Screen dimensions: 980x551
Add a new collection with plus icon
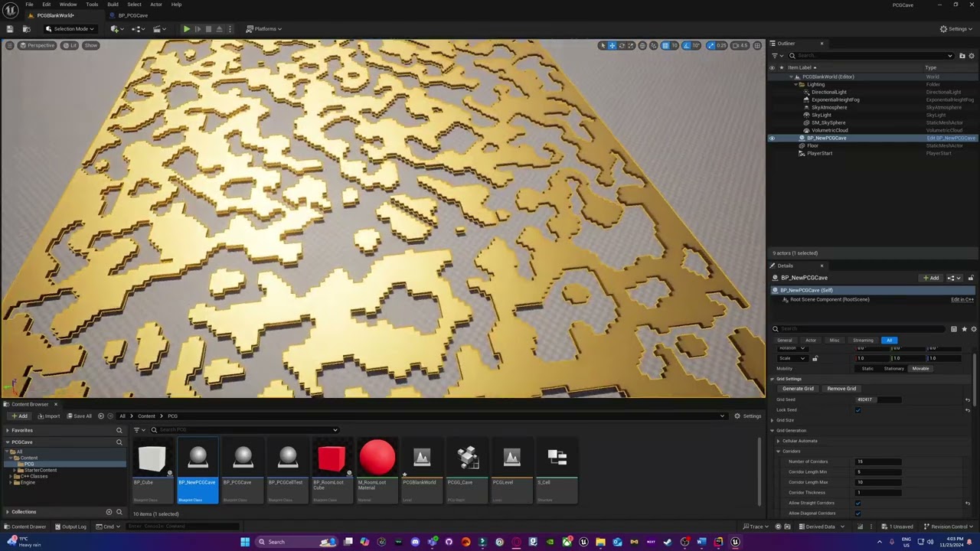coord(109,512)
